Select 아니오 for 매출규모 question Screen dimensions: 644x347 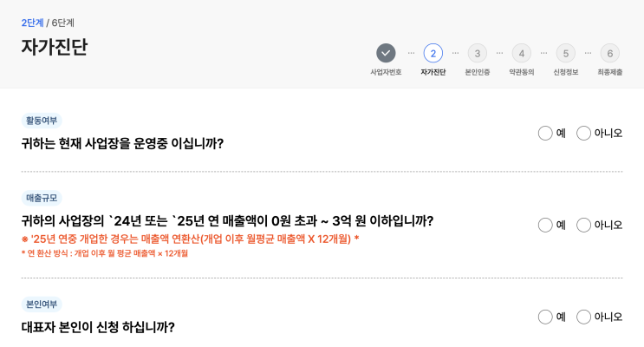click(x=584, y=225)
